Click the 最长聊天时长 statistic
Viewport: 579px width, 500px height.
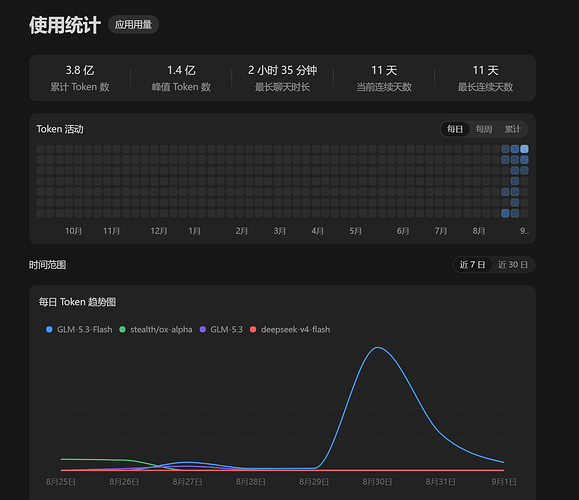(x=282, y=78)
